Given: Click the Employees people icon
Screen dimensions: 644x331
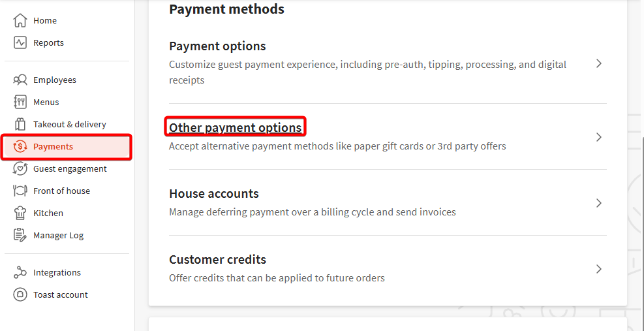Looking at the screenshot, I should [x=20, y=80].
